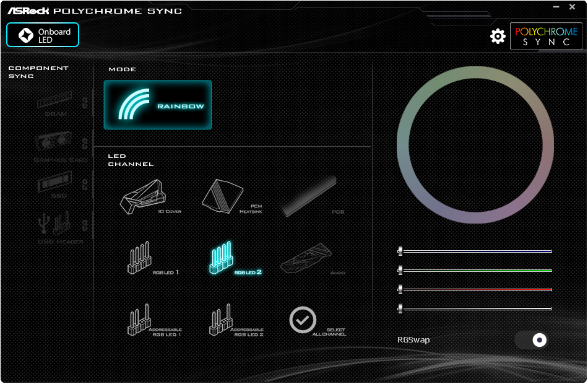Click the white brightness slider
This screenshot has height=384, width=588.
point(475,308)
